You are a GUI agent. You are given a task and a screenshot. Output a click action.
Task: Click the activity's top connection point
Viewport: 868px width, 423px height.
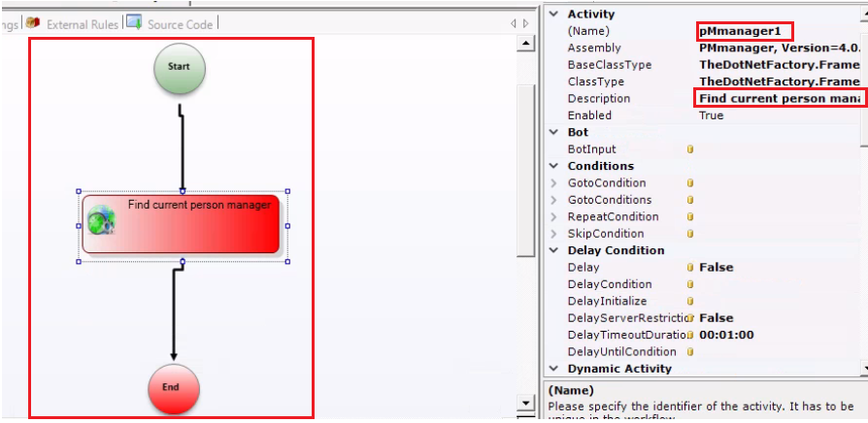pyautogui.click(x=183, y=191)
